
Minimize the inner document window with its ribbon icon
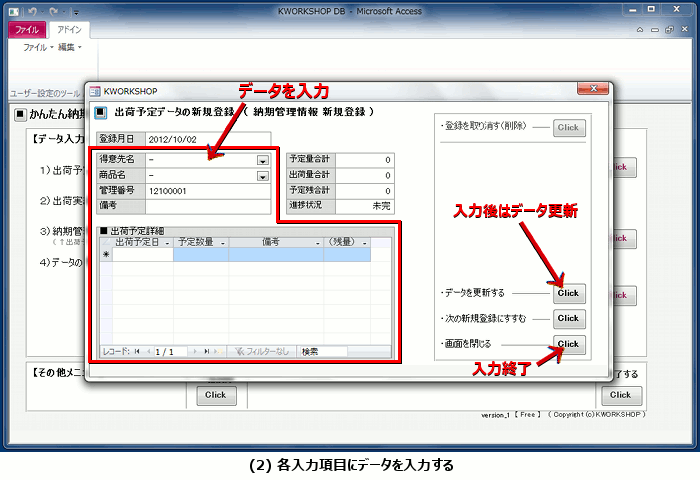tap(654, 30)
